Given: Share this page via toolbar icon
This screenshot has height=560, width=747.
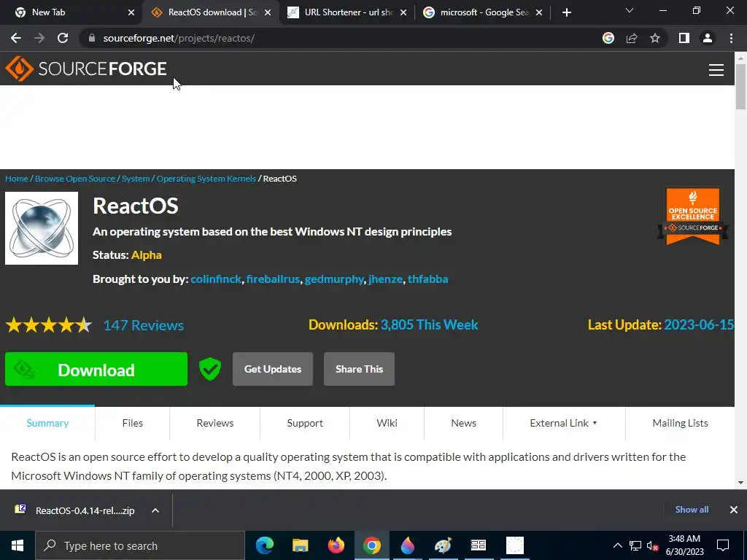Looking at the screenshot, I should tap(632, 38).
